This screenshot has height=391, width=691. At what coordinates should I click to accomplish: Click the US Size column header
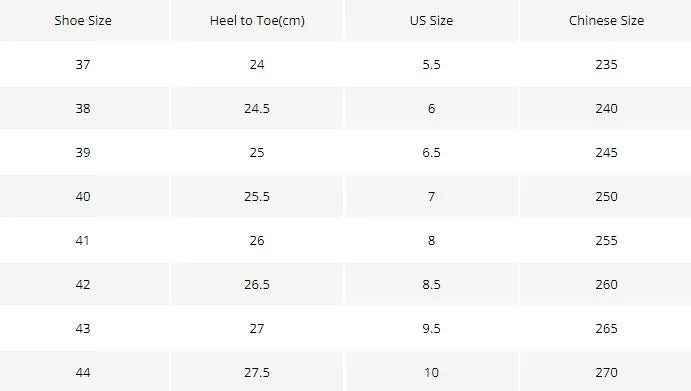tap(431, 21)
